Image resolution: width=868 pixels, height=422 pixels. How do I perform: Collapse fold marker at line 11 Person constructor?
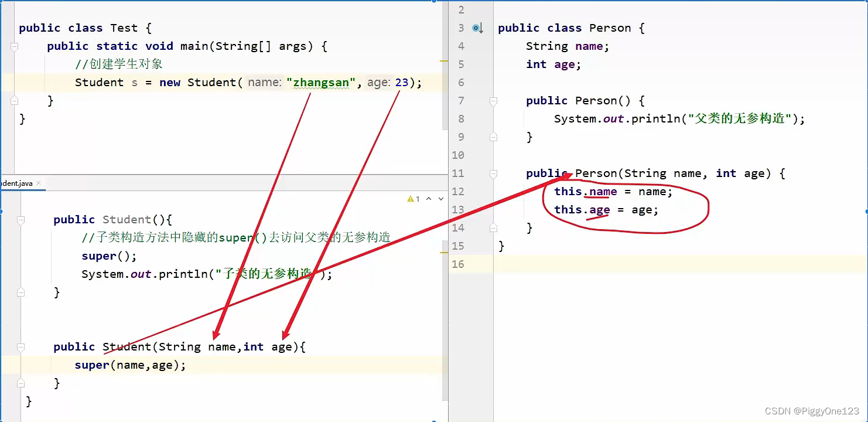[x=493, y=173]
